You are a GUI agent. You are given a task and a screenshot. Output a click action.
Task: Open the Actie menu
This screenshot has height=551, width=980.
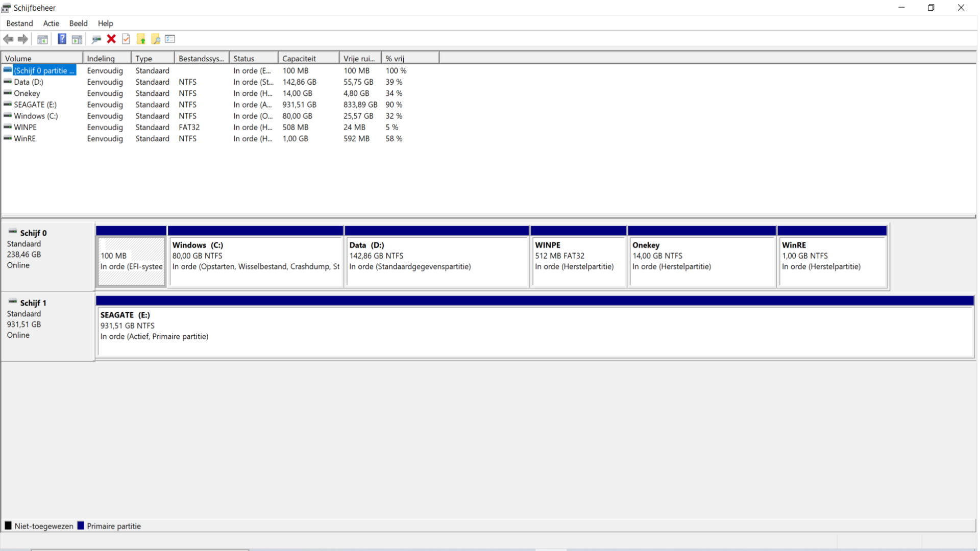tap(51, 23)
